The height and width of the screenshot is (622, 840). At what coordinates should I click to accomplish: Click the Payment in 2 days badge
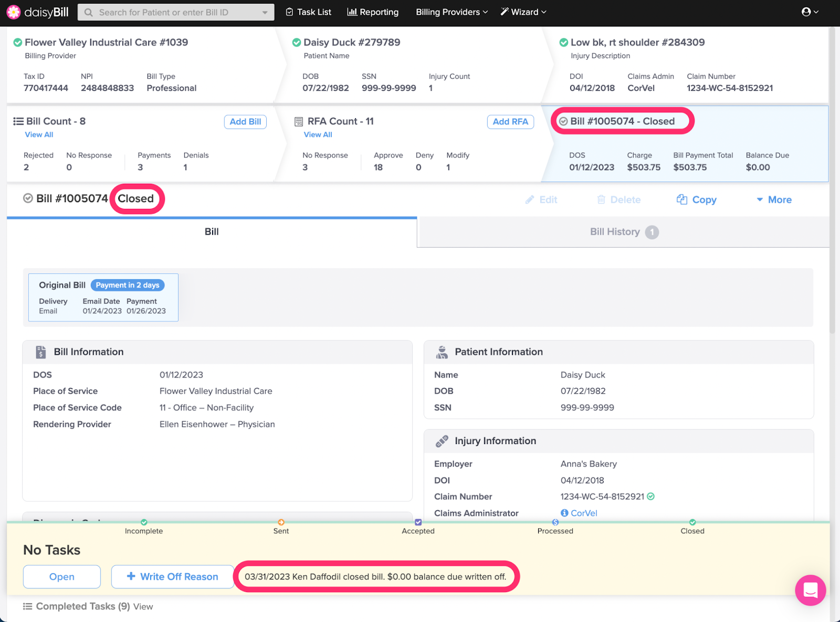[128, 285]
